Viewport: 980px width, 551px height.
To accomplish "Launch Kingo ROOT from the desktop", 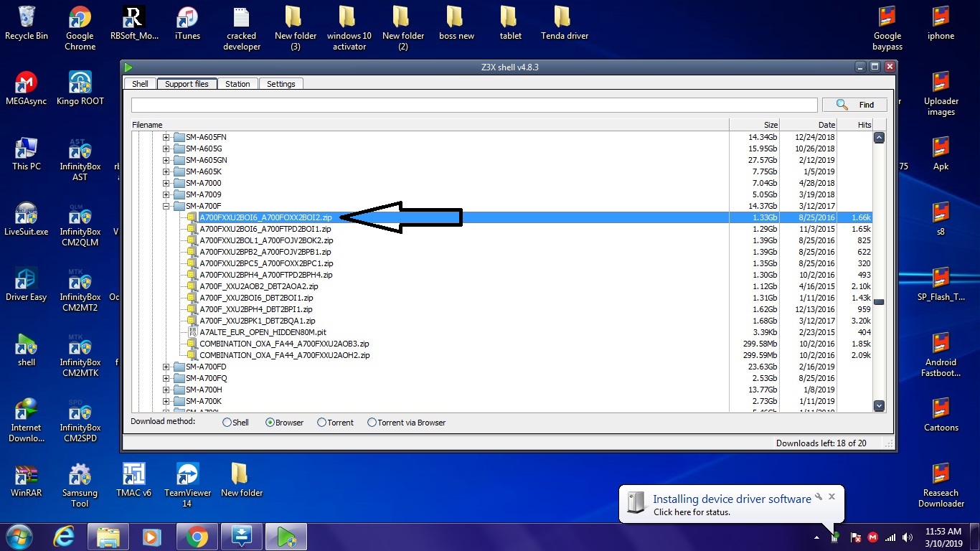I will coord(80,88).
